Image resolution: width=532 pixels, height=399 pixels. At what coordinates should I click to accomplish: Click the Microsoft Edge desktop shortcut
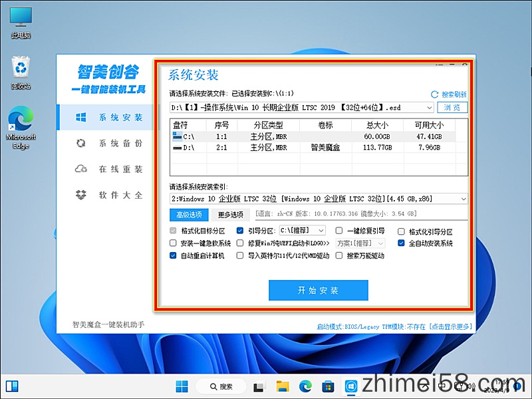click(x=21, y=128)
